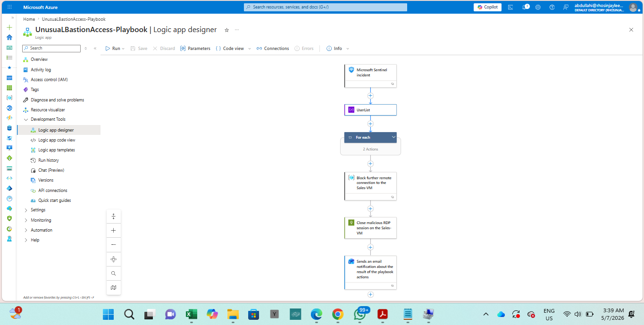The image size is (644, 325).
Task: Click the sidebar menu Search field
Action: click(51, 48)
